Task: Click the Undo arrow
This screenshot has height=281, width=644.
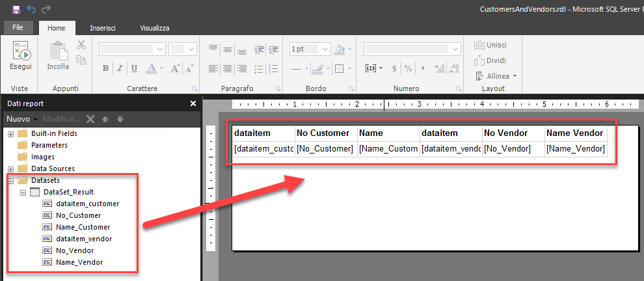Action: (x=31, y=8)
